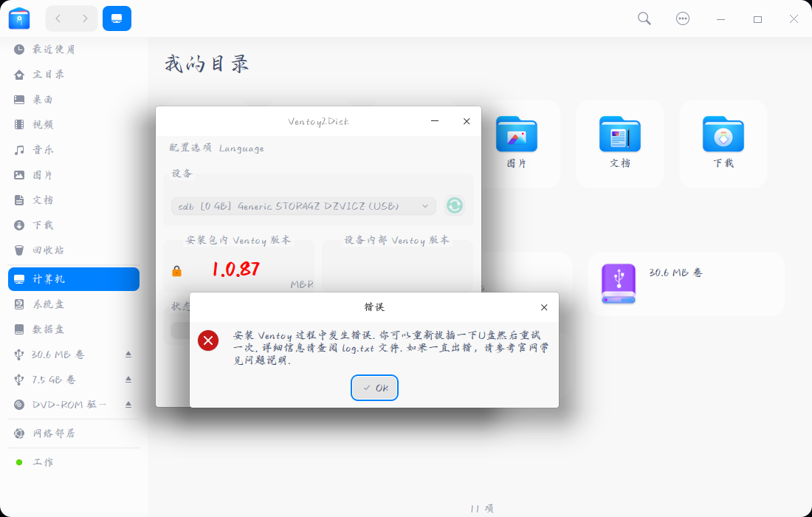812x517 pixels.
Task: Open the more options menu in title bar
Action: (x=683, y=18)
